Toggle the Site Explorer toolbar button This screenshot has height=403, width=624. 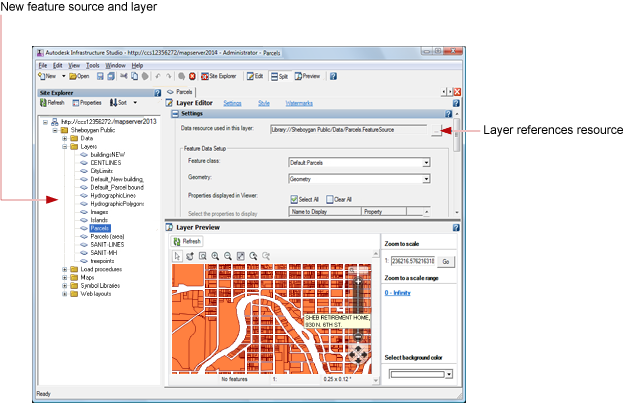coord(218,76)
